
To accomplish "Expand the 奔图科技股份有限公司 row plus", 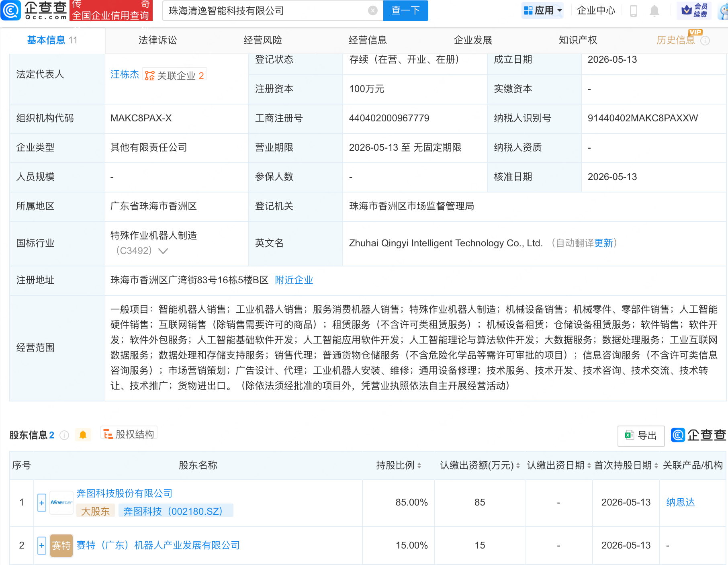I will (x=42, y=503).
